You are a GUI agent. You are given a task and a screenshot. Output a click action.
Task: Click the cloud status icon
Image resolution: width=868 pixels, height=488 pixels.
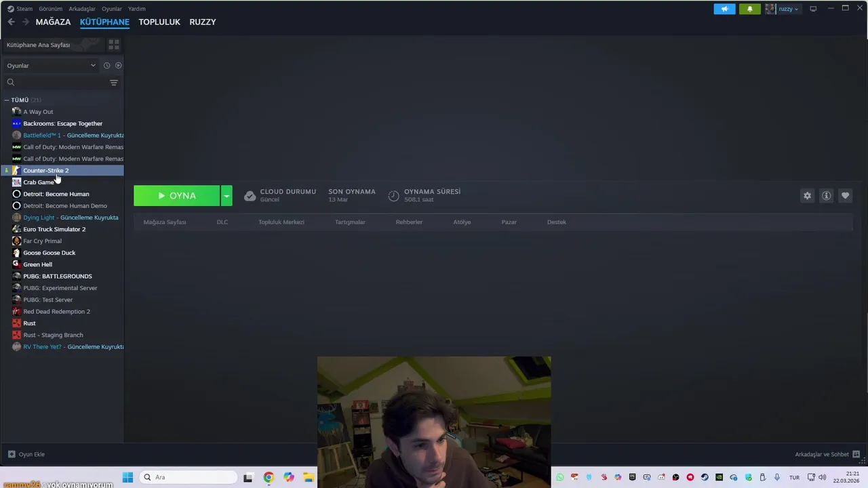[250, 196]
